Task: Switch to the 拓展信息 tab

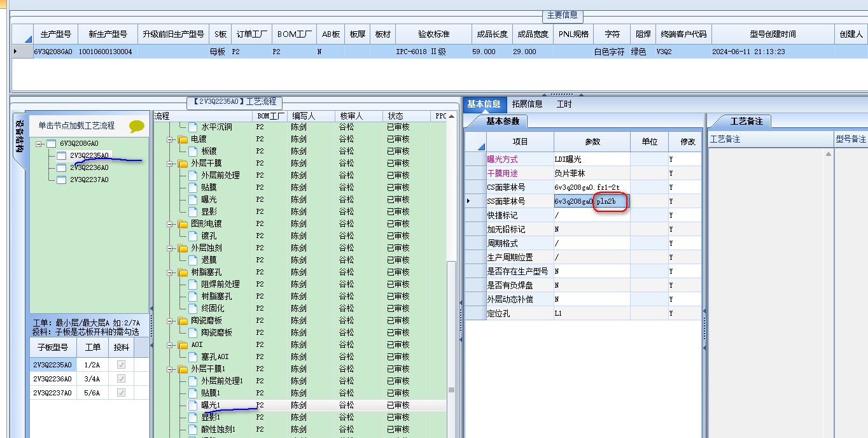Action: (527, 104)
